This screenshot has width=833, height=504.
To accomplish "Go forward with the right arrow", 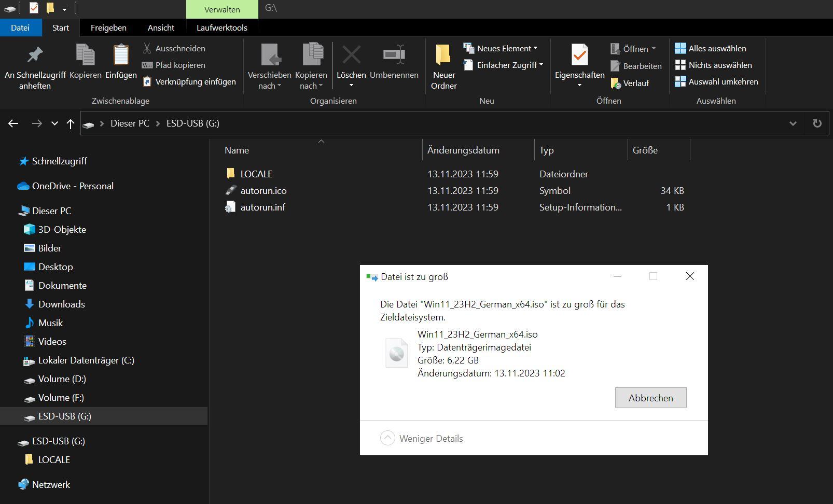I will click(37, 123).
